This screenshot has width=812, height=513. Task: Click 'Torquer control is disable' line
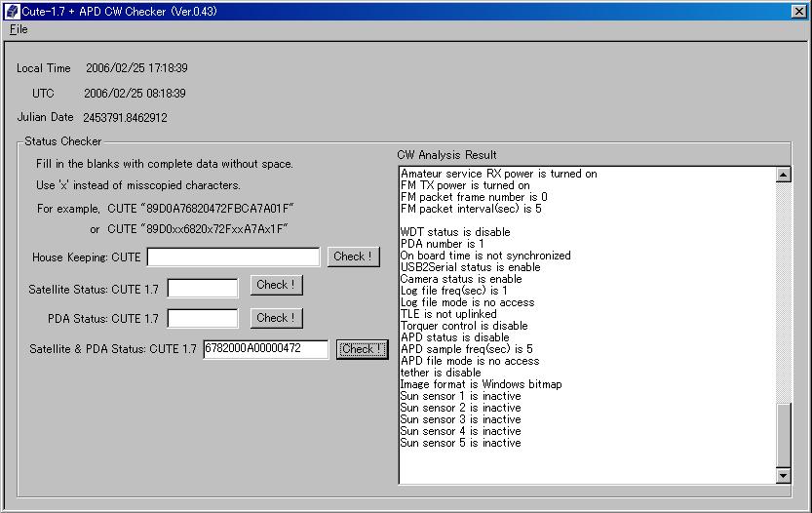click(x=464, y=326)
